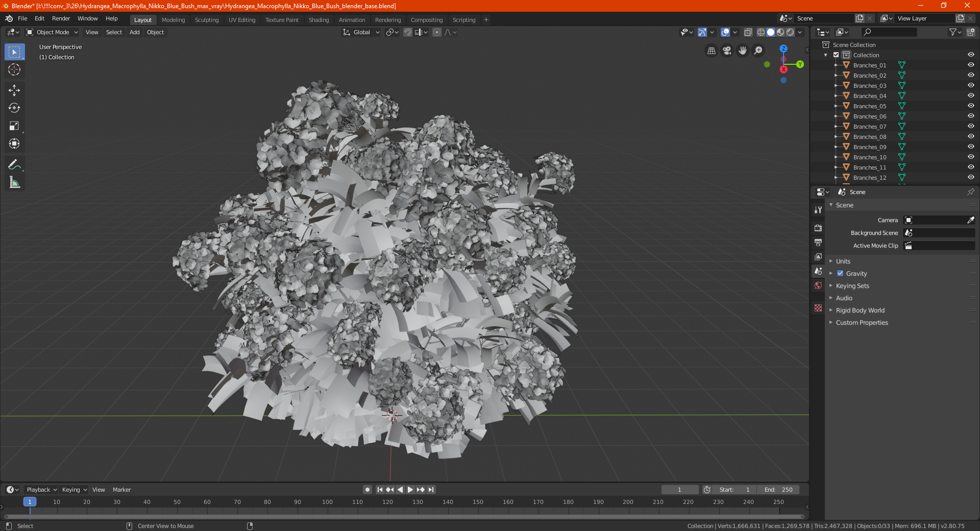Image resolution: width=980 pixels, height=531 pixels.
Task: Jump to the end frame
Action: 431,490
